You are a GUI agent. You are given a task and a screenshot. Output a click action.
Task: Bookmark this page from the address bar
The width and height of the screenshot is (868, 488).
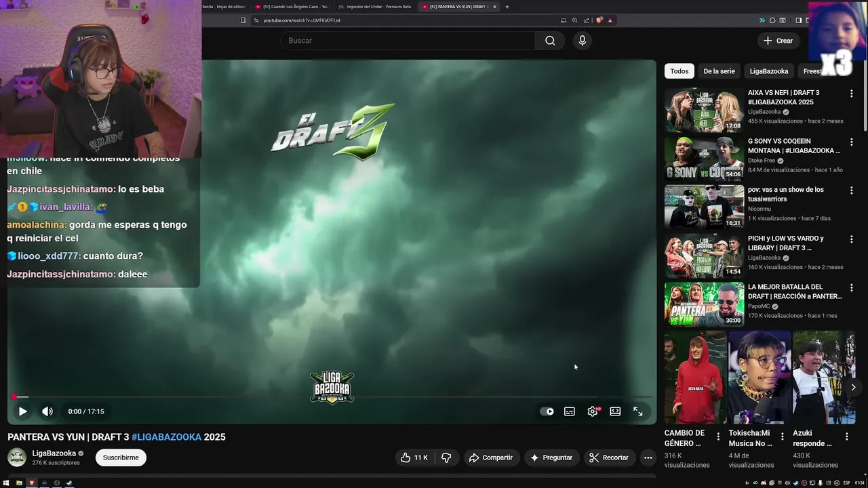pyautogui.click(x=243, y=20)
